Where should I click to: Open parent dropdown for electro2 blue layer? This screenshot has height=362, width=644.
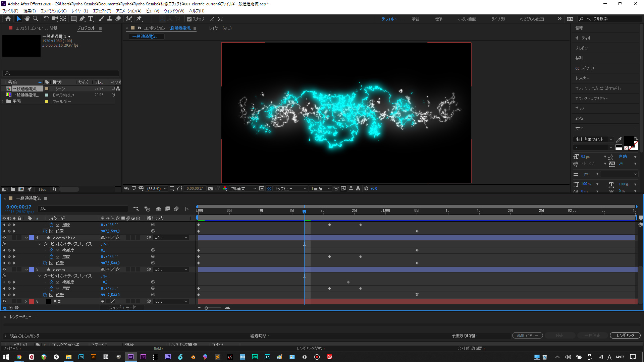click(171, 238)
